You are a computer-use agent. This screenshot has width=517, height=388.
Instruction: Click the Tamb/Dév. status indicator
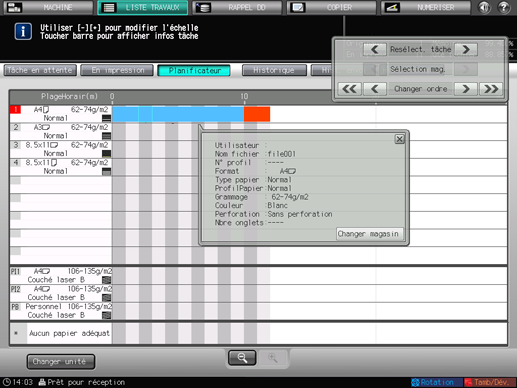click(490, 382)
